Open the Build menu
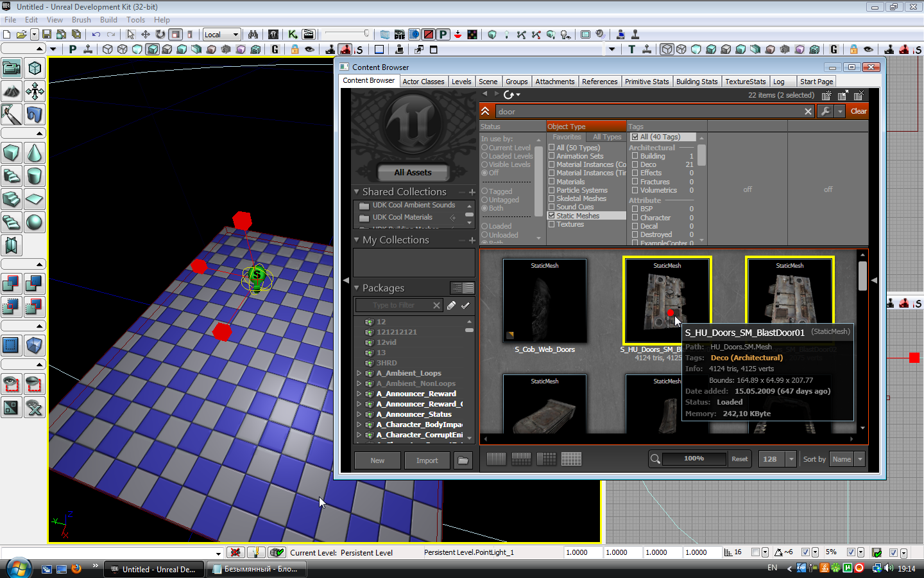The width and height of the screenshot is (924, 578). click(108, 20)
